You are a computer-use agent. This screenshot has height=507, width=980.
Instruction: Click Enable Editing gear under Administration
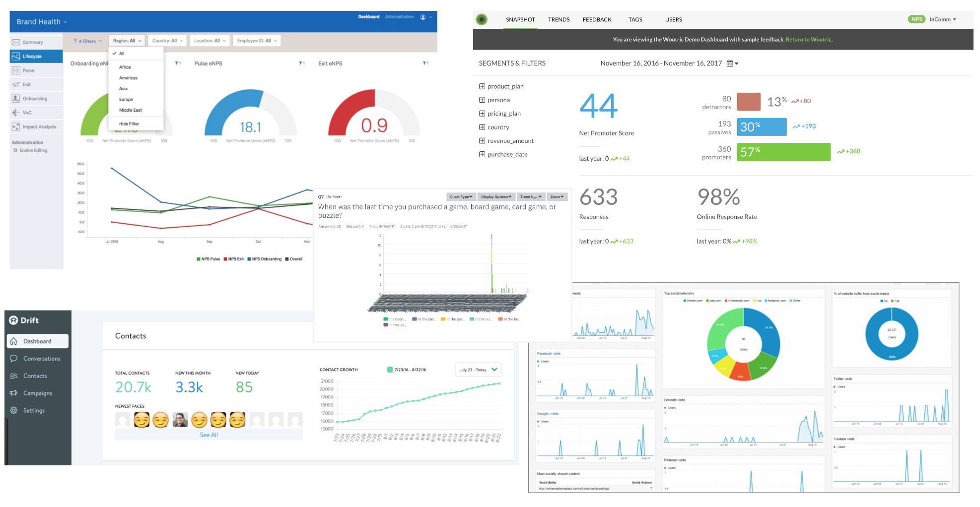click(x=15, y=150)
